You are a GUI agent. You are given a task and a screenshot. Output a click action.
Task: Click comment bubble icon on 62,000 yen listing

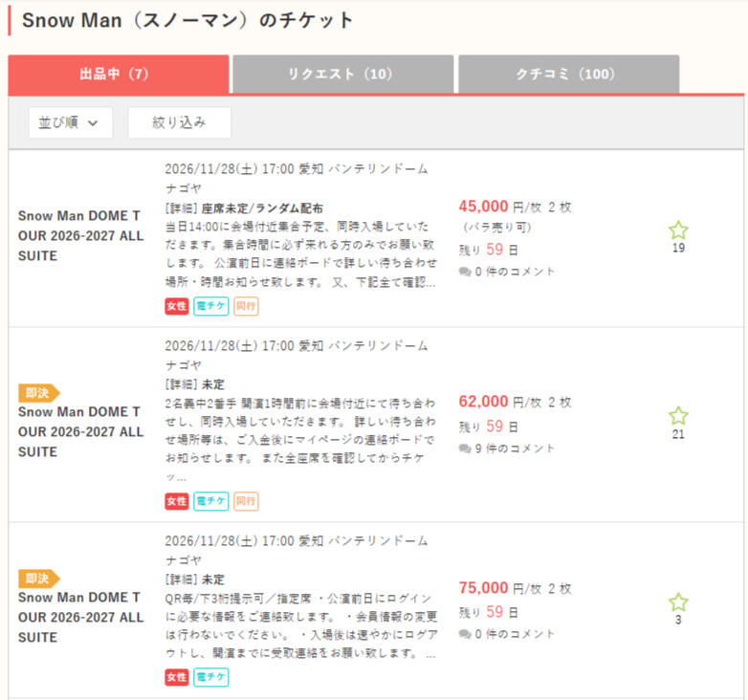465,448
